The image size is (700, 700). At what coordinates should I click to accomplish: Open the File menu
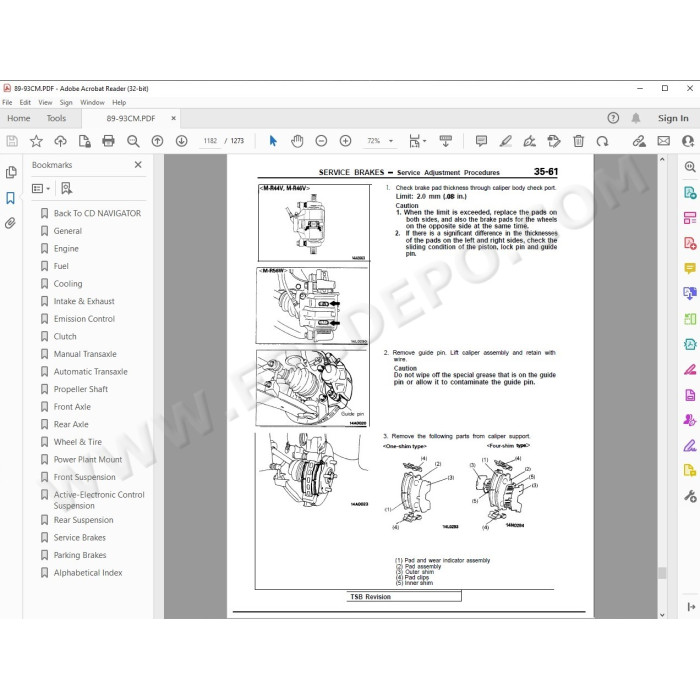click(x=7, y=103)
